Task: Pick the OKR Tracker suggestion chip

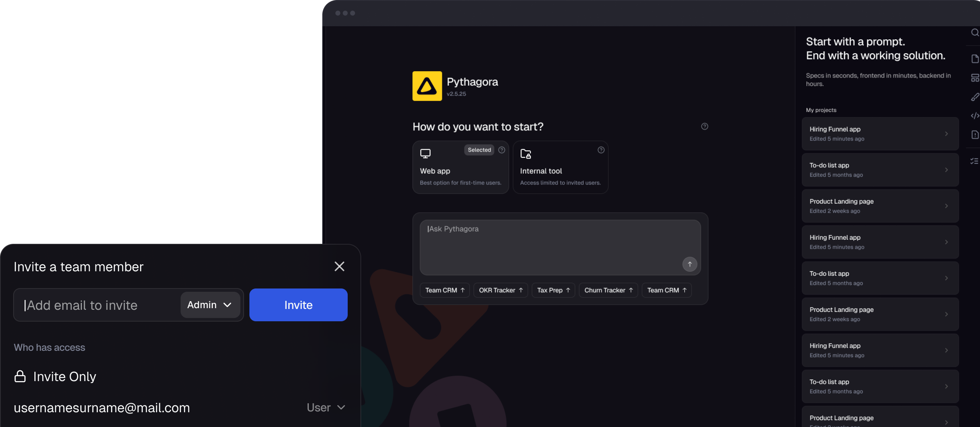Action: coord(500,290)
